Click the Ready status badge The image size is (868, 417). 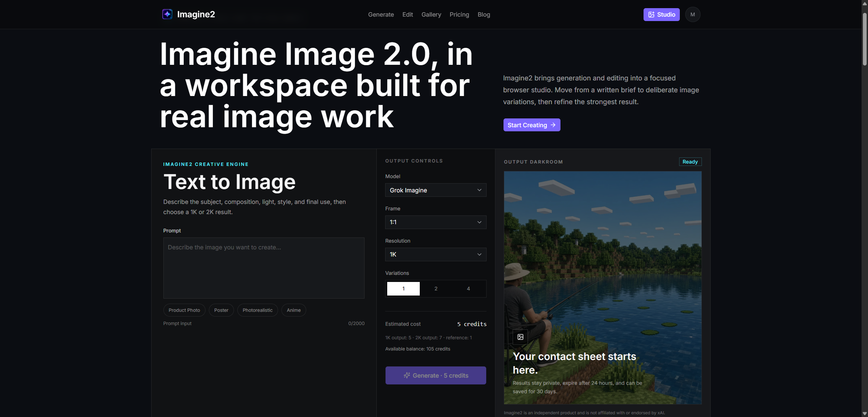(x=690, y=162)
